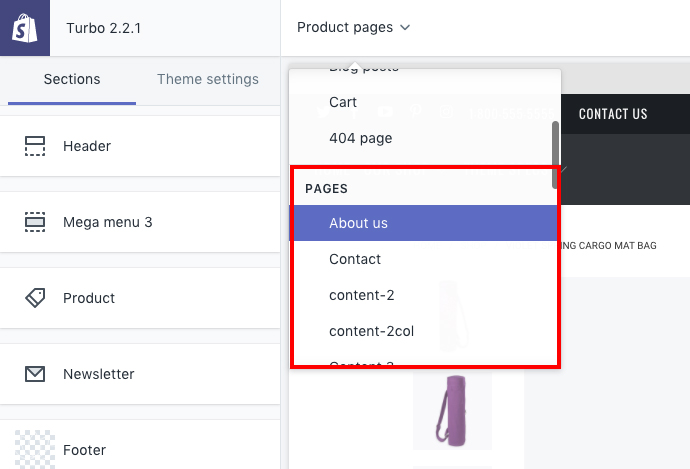The image size is (690, 469).
Task: Click the CONTACT US navigation link
Action: (x=613, y=114)
